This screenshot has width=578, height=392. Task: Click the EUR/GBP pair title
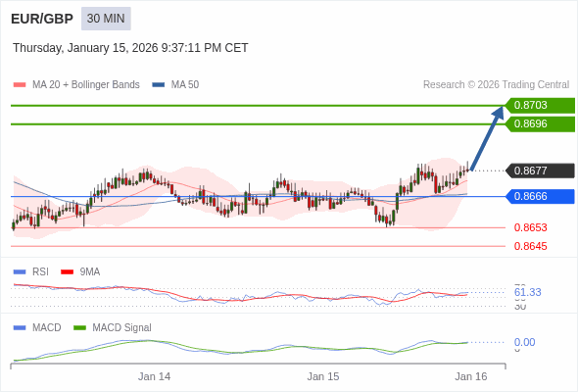(42, 19)
